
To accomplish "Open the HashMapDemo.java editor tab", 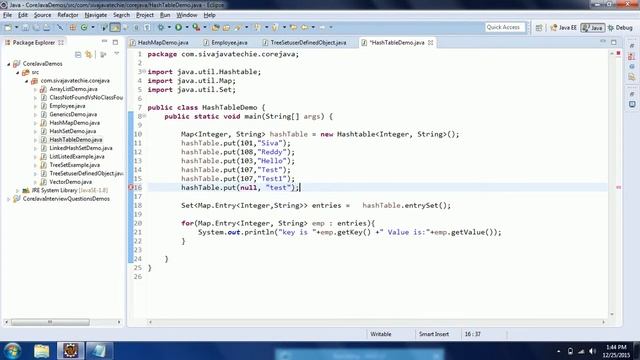I will point(159,42).
